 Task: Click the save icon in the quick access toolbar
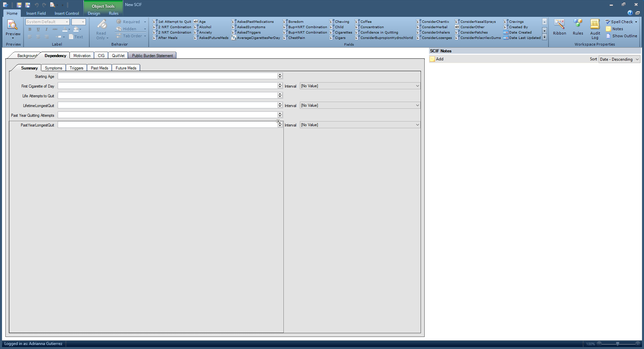pos(19,5)
